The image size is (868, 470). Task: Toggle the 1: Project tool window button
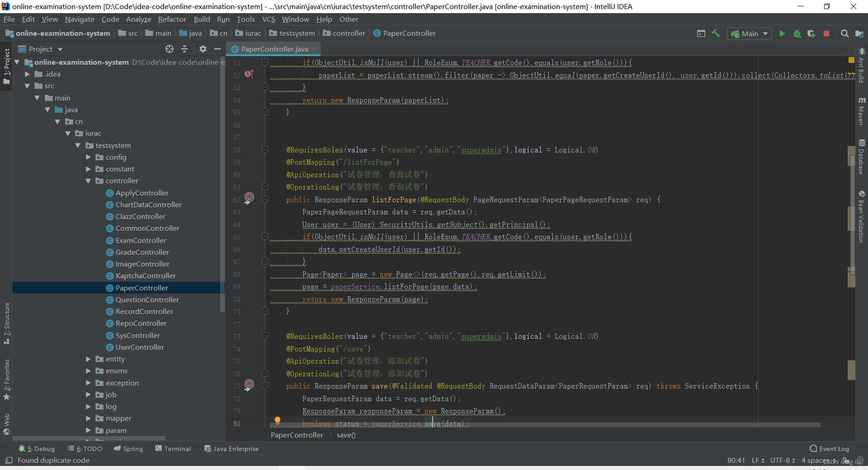pyautogui.click(x=6, y=66)
